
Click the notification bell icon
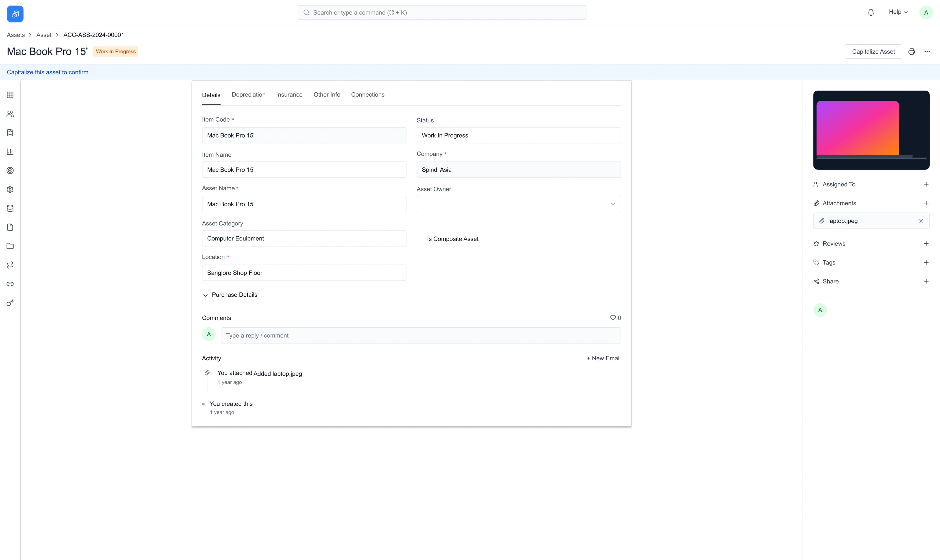tap(870, 12)
